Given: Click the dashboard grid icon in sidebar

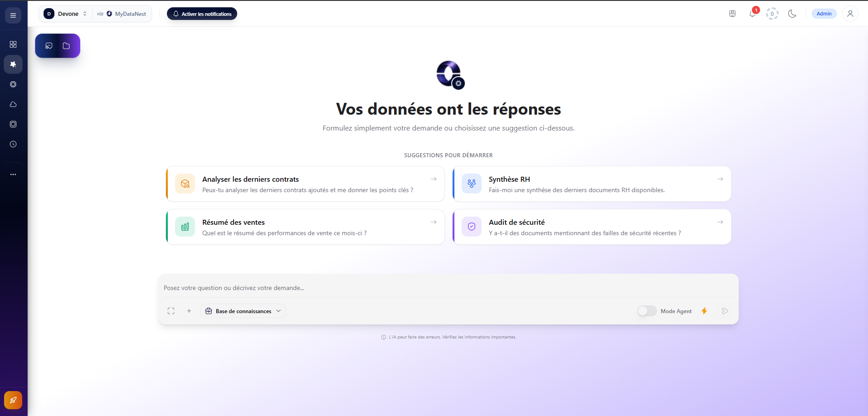Looking at the screenshot, I should tap(13, 44).
